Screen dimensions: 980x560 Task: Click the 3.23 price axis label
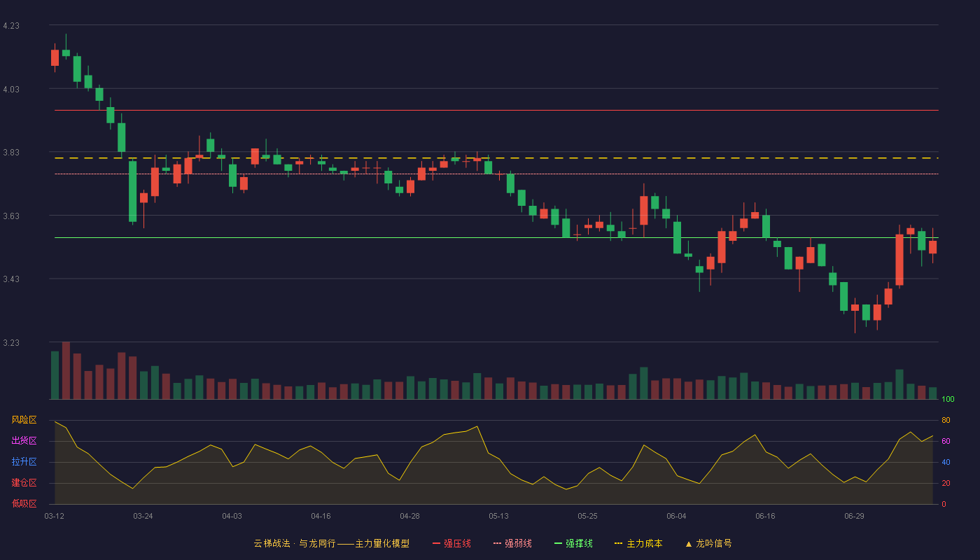11,343
